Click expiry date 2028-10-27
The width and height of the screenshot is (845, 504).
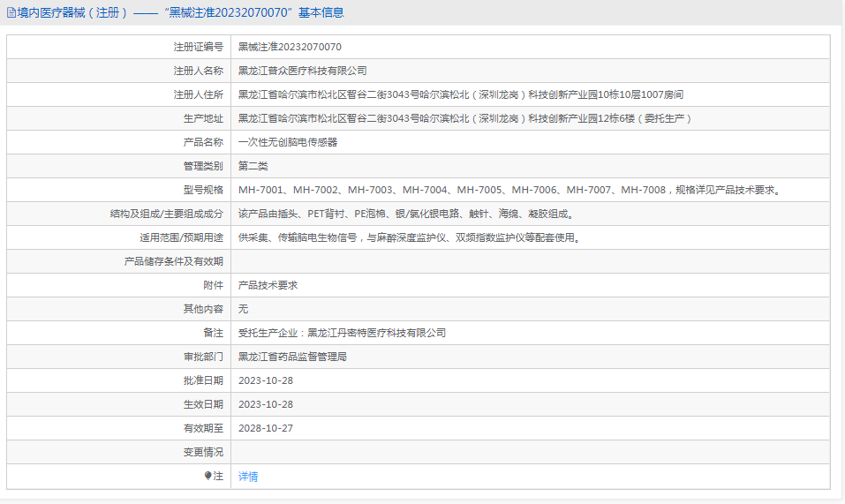[x=266, y=428]
